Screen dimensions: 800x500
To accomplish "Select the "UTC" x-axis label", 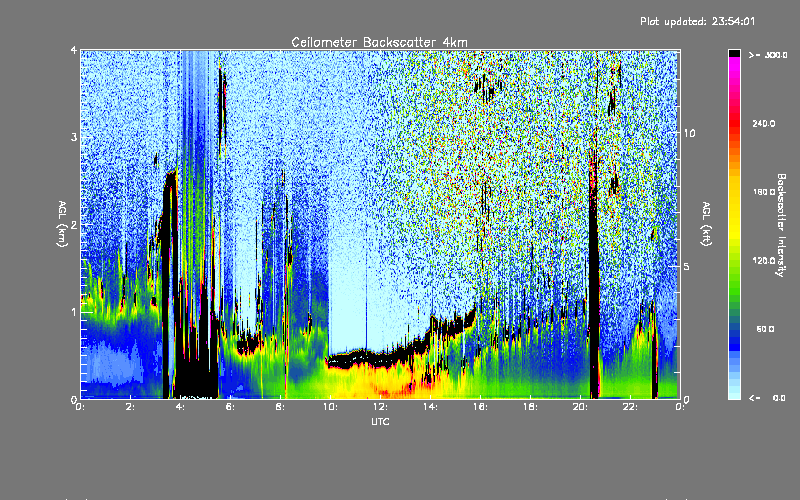I will click(x=380, y=421).
